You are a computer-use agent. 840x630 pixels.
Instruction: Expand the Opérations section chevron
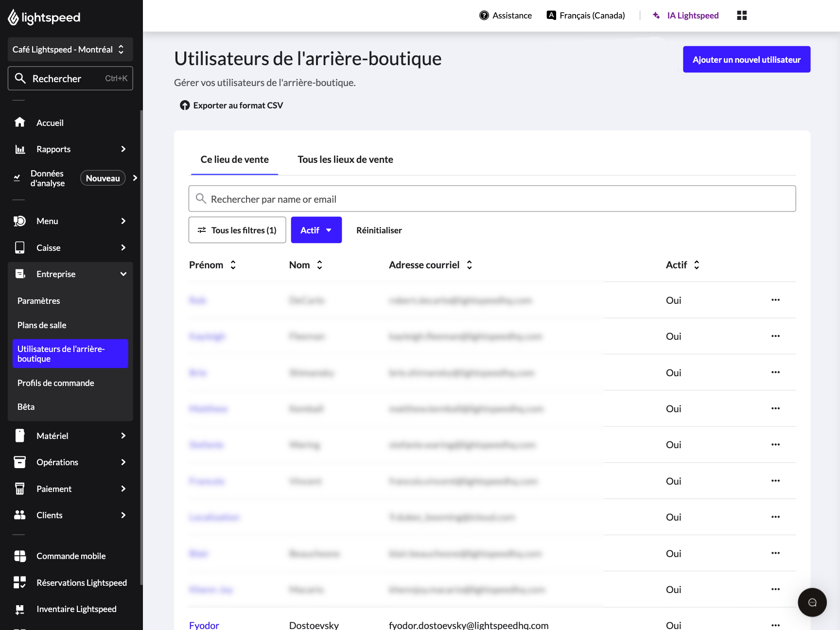(x=123, y=462)
